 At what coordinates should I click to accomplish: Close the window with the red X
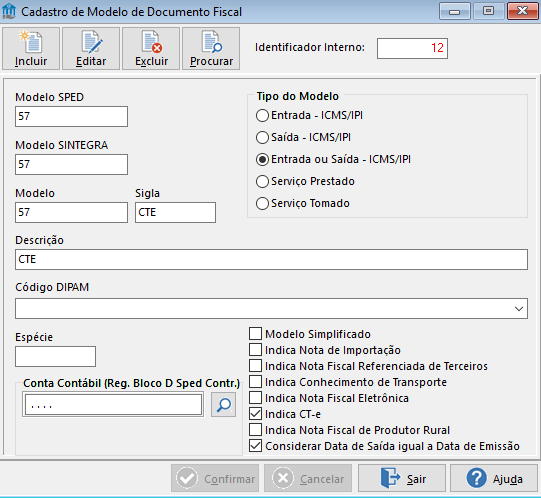(522, 11)
